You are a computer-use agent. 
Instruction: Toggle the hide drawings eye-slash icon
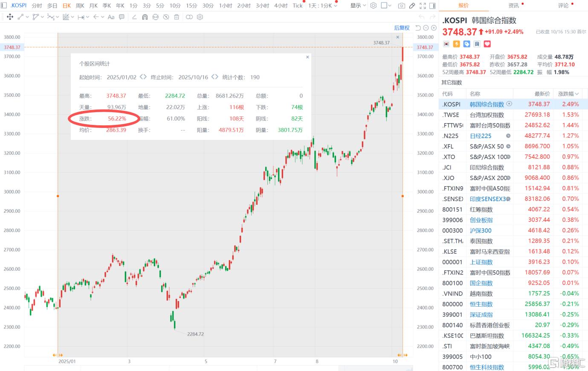(x=166, y=17)
